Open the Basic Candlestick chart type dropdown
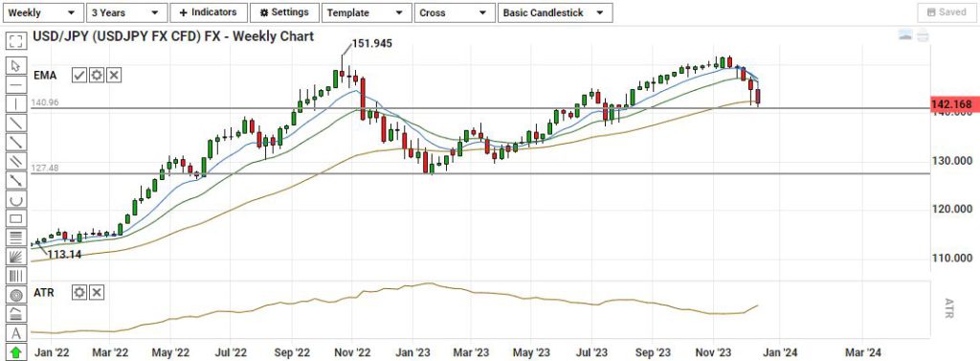This screenshot has height=361, width=980. click(x=555, y=12)
